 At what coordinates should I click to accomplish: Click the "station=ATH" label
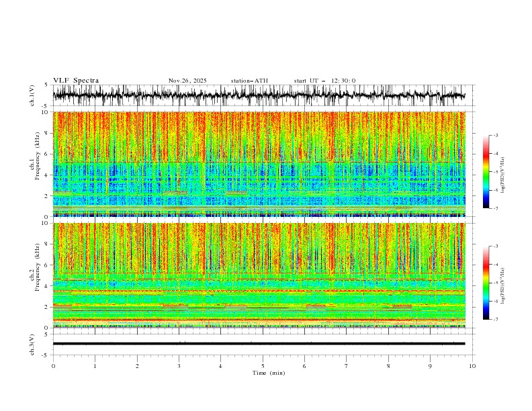point(249,81)
